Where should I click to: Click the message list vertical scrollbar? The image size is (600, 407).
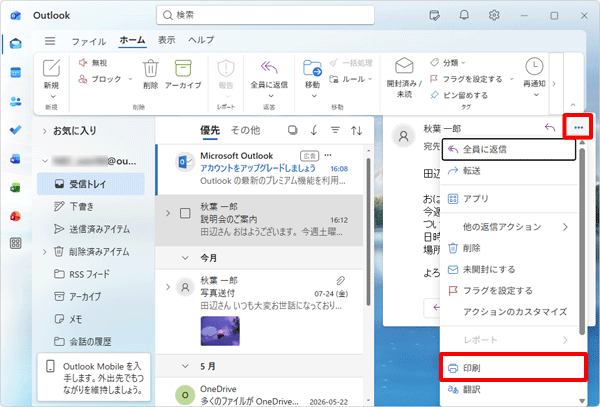click(x=368, y=231)
